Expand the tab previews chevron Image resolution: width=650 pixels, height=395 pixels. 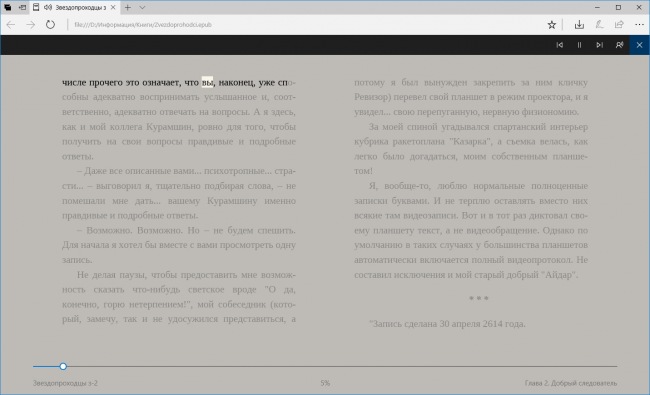pyautogui.click(x=142, y=7)
